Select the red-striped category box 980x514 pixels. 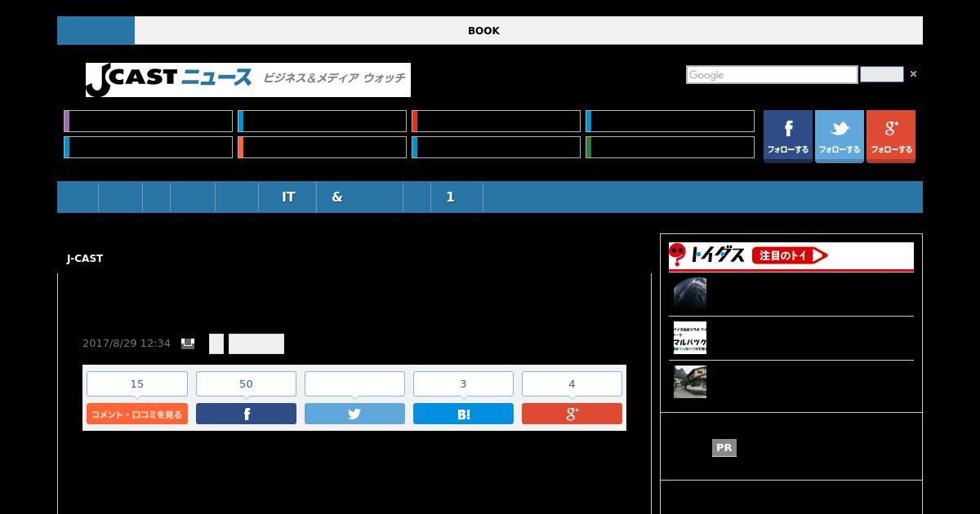(496, 122)
